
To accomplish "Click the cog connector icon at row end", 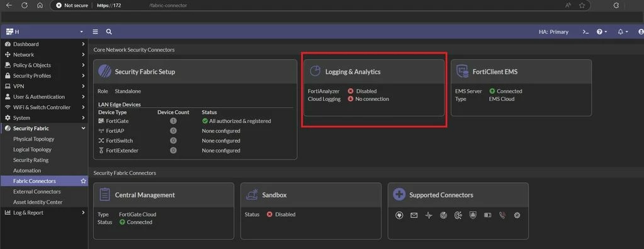I will coord(517,215).
